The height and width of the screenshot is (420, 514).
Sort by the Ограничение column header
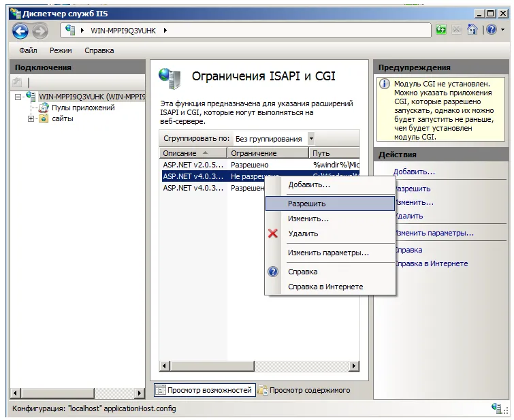(268, 153)
